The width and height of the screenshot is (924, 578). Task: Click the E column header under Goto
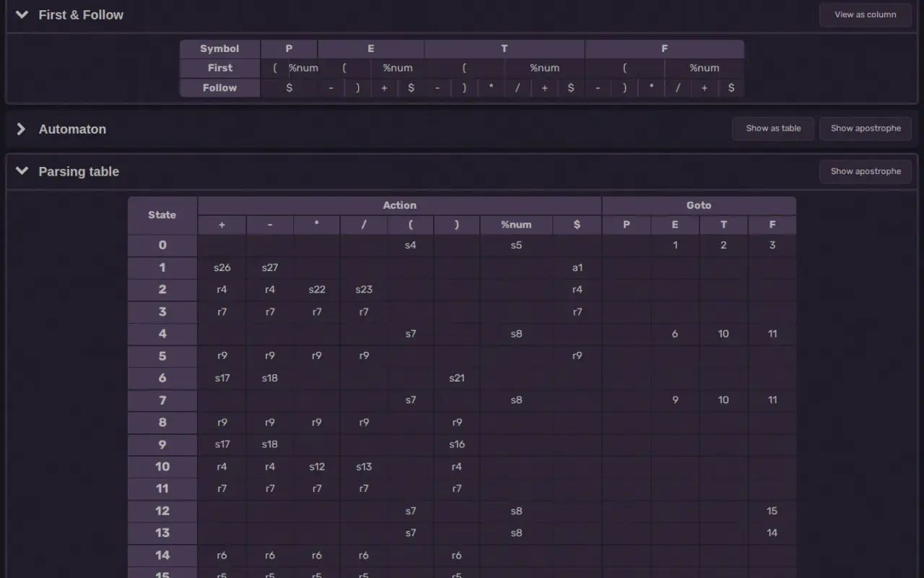(x=675, y=225)
